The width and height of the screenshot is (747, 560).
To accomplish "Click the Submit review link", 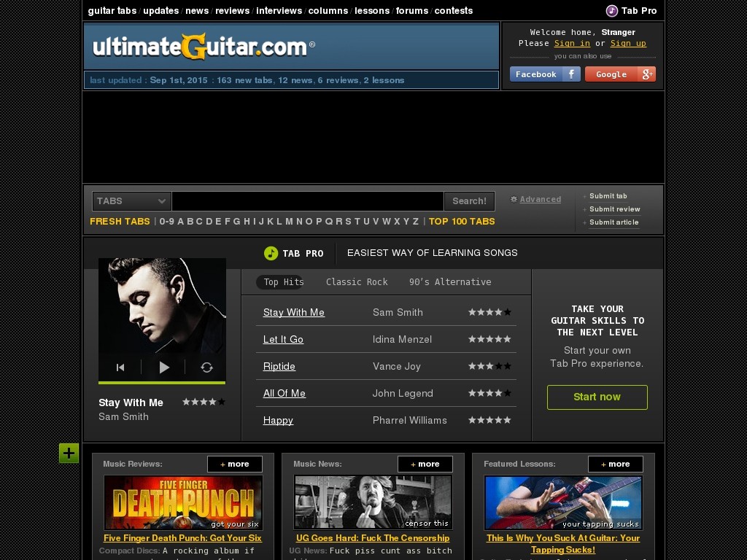I will 614,209.
